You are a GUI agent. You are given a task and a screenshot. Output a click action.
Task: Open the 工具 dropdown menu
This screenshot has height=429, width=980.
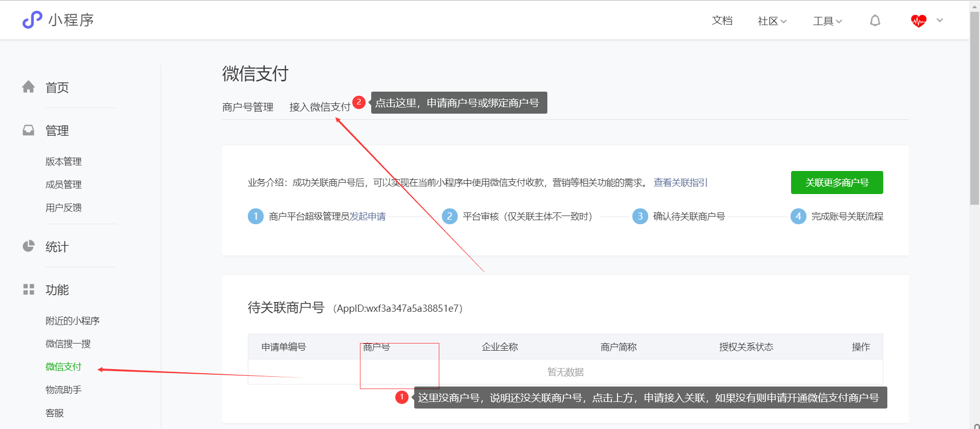click(827, 21)
